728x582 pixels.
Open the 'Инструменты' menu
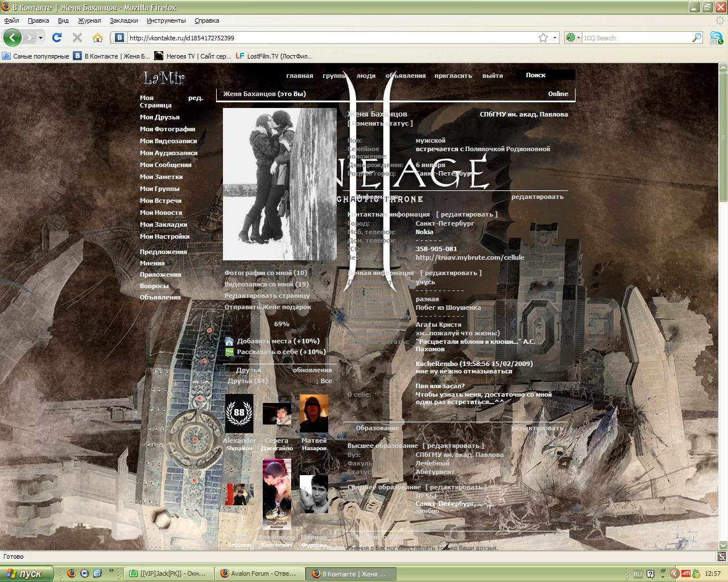pyautogui.click(x=166, y=20)
